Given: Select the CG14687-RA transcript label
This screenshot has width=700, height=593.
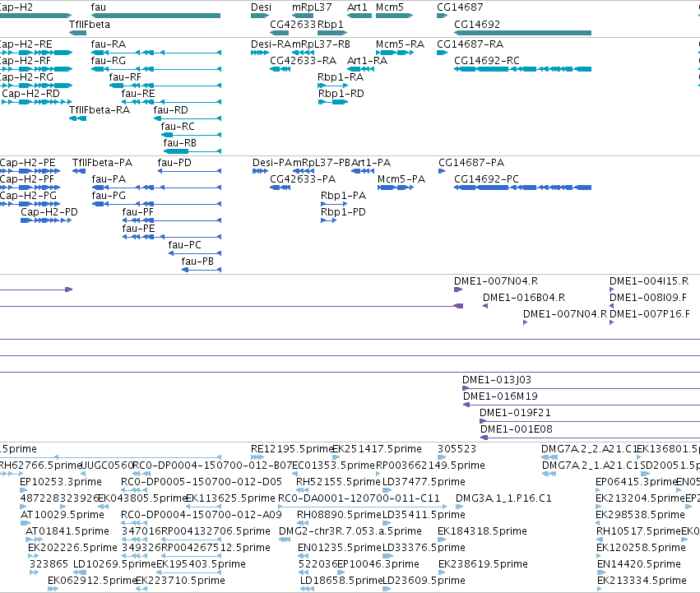Looking at the screenshot, I should tap(470, 44).
